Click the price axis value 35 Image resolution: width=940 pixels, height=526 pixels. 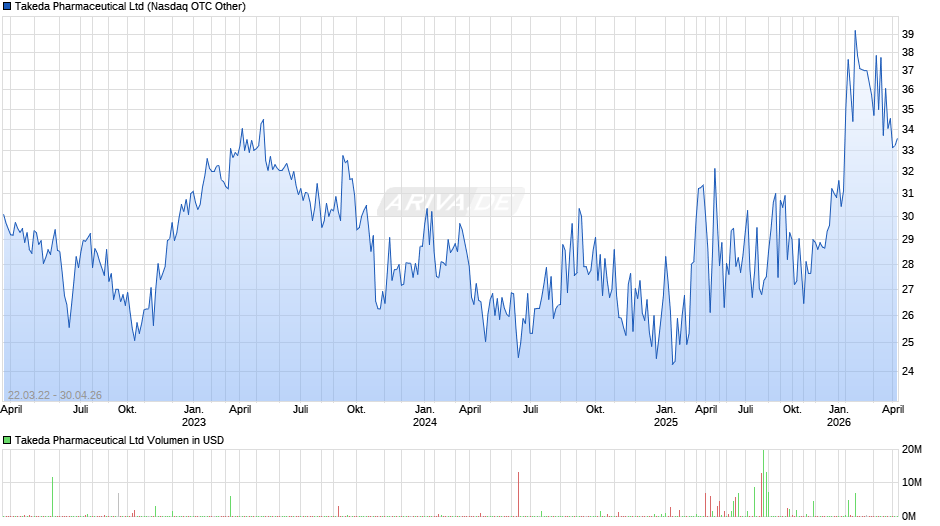point(908,109)
